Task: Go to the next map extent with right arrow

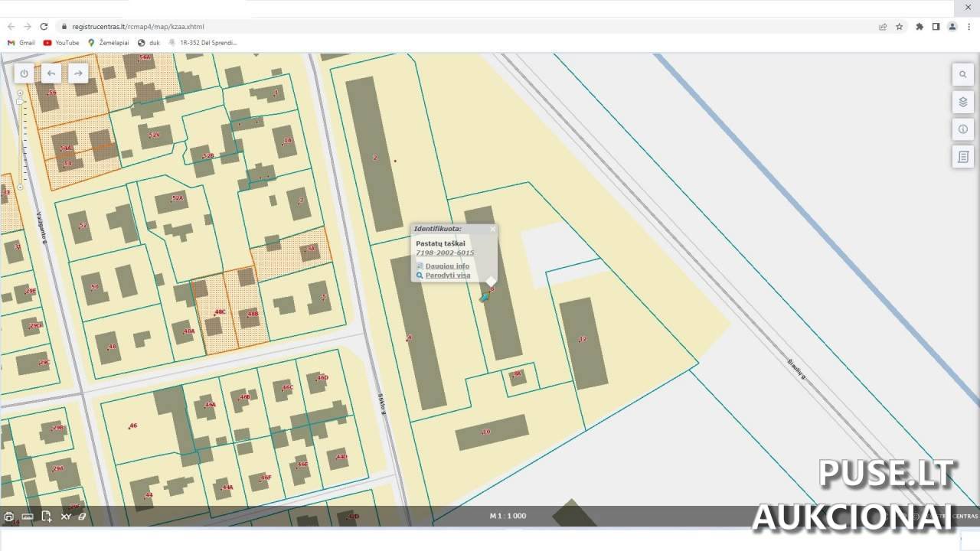Action: tap(78, 73)
